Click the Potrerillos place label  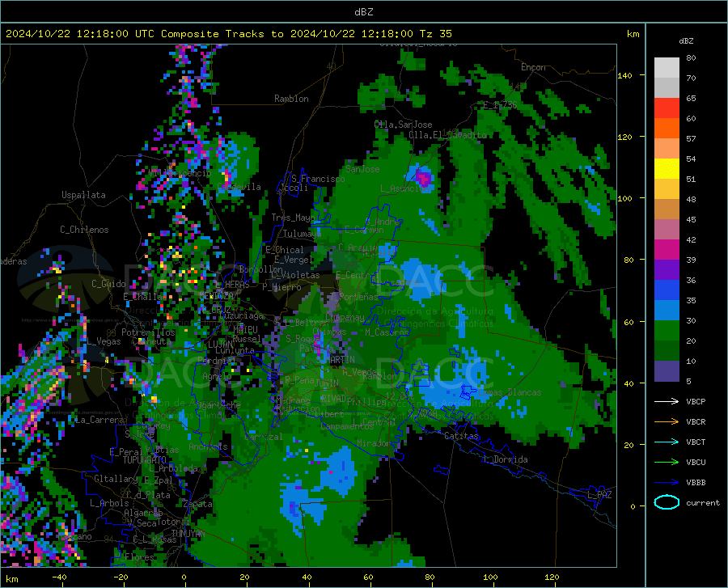pos(148,332)
